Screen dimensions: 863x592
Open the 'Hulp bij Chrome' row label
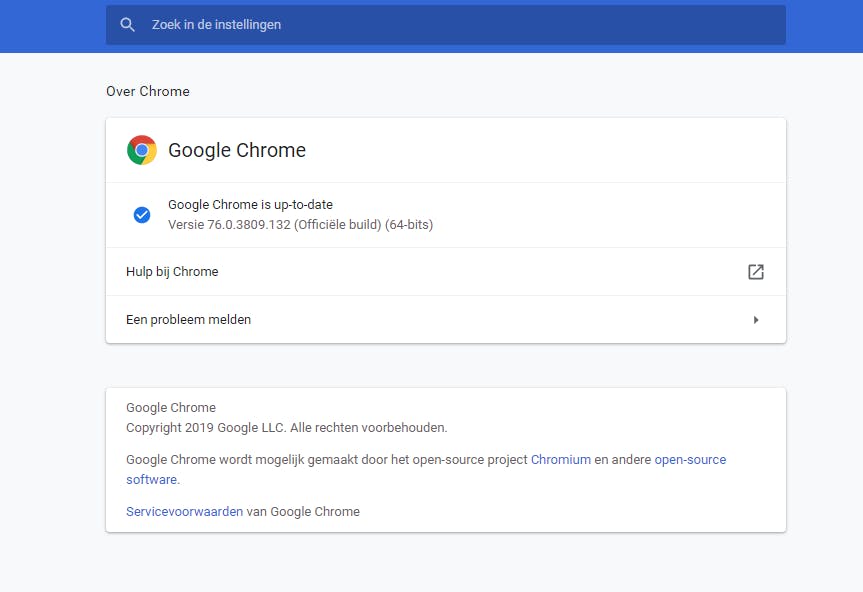pyautogui.click(x=172, y=272)
